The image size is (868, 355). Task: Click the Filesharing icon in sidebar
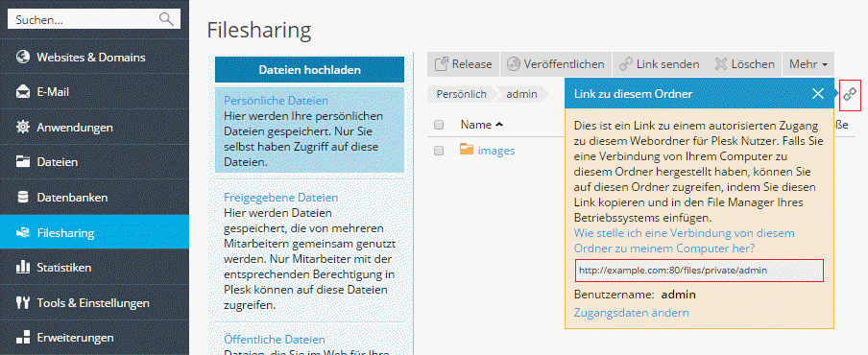[23, 232]
